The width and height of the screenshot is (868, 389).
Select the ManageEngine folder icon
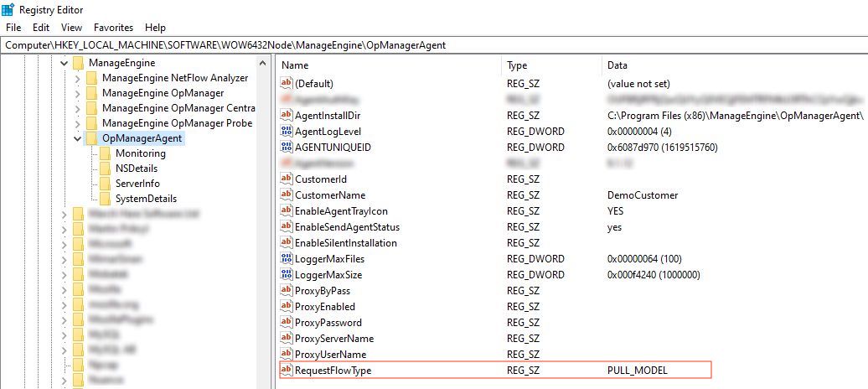point(79,63)
